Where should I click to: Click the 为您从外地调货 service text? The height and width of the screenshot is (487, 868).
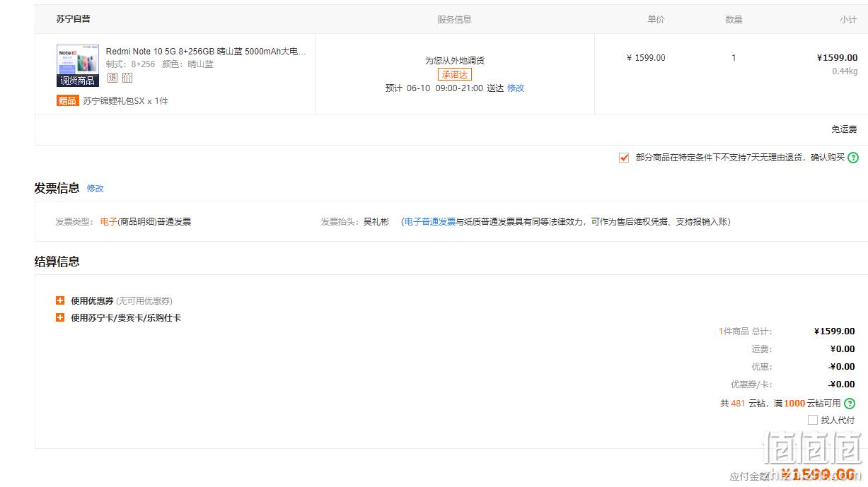tap(454, 61)
